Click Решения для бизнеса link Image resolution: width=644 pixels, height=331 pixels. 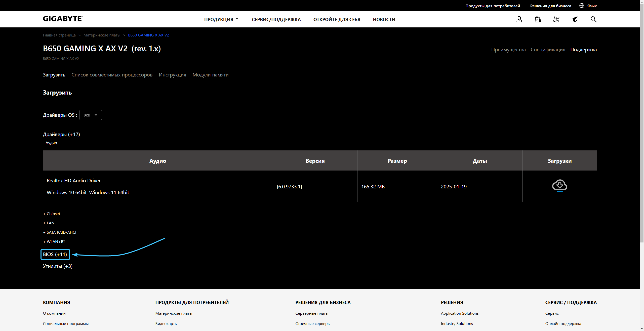point(550,6)
